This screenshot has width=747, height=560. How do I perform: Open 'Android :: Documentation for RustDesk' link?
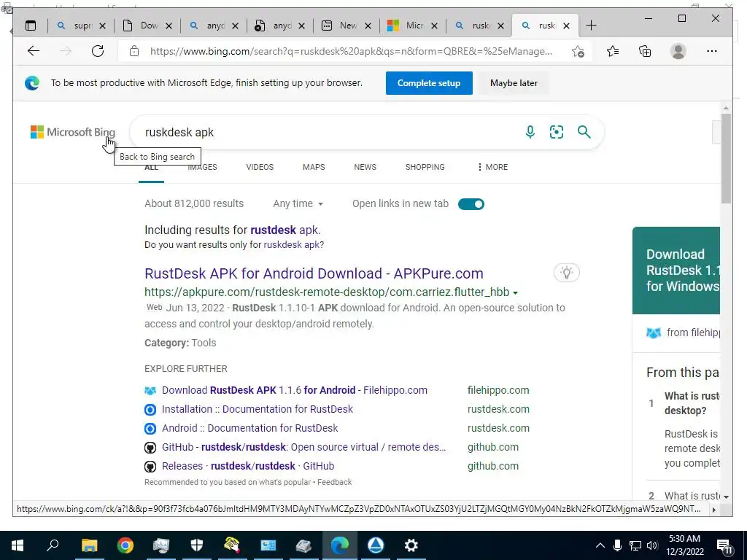249,428
